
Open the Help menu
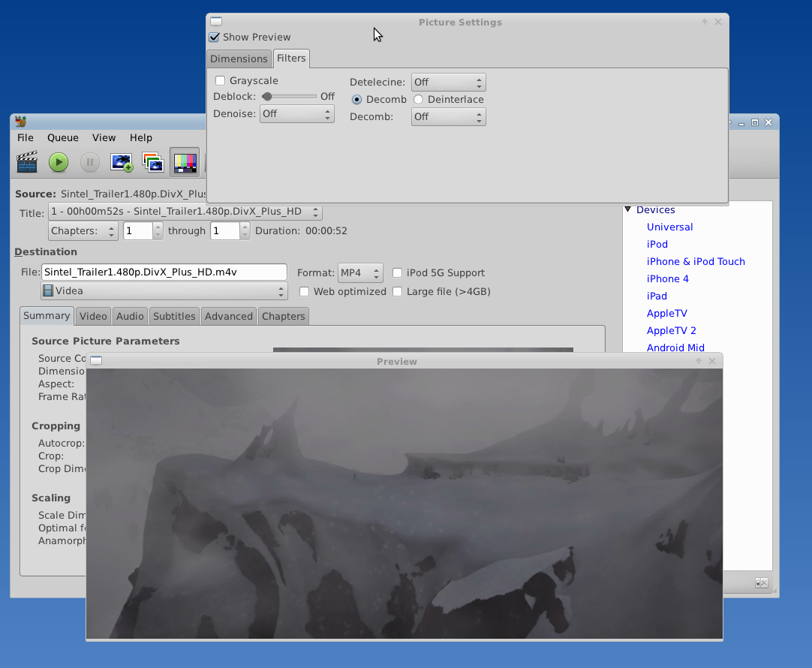click(141, 138)
